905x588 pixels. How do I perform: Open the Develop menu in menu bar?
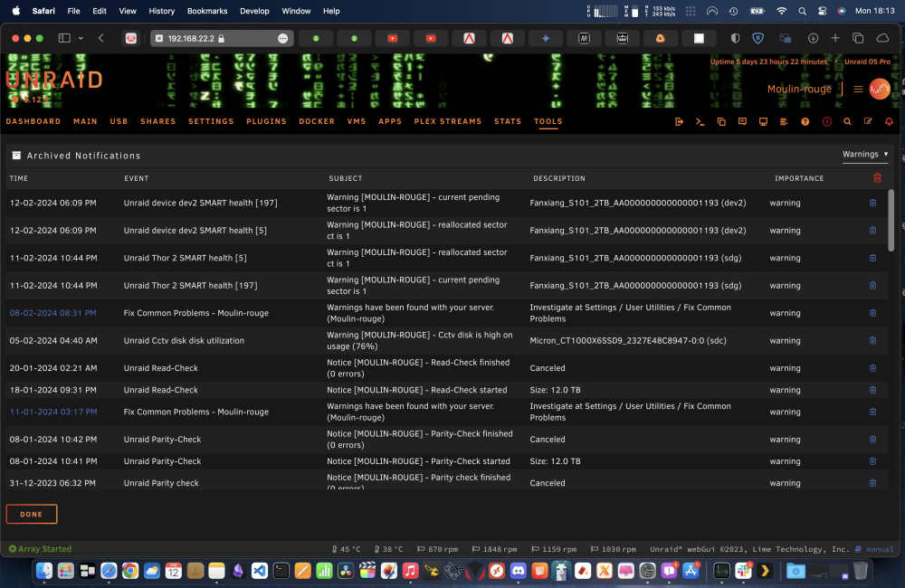click(254, 11)
